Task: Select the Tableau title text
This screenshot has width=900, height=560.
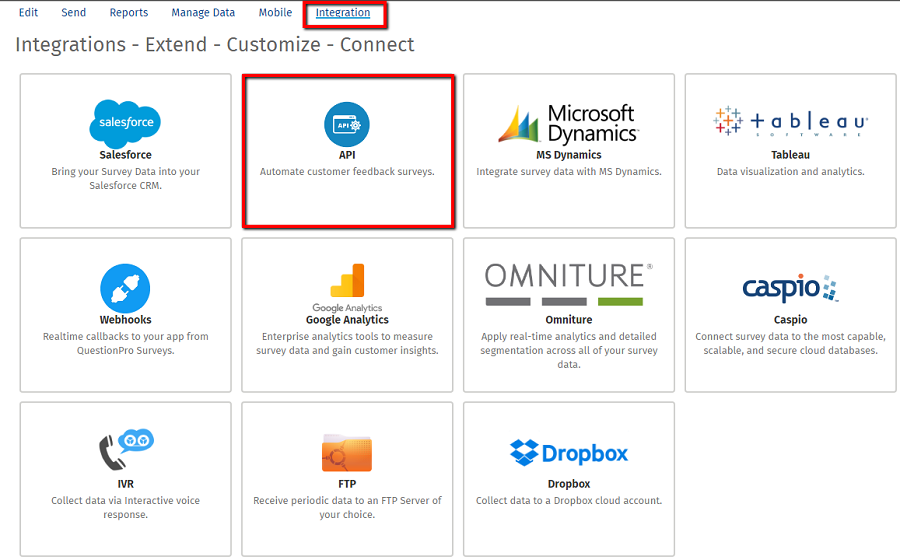Action: coord(790,155)
